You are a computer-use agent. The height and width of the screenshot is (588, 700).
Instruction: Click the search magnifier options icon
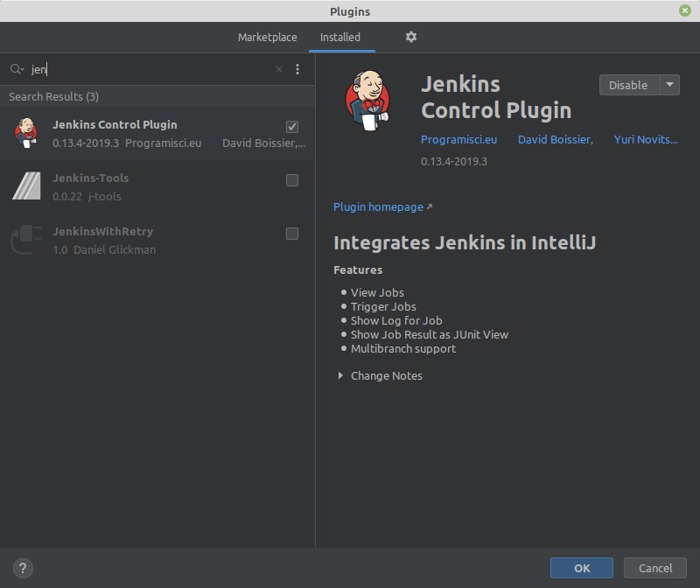(17, 69)
